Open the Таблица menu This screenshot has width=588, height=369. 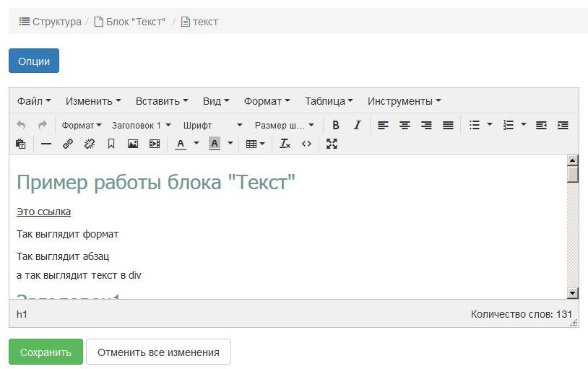(329, 101)
